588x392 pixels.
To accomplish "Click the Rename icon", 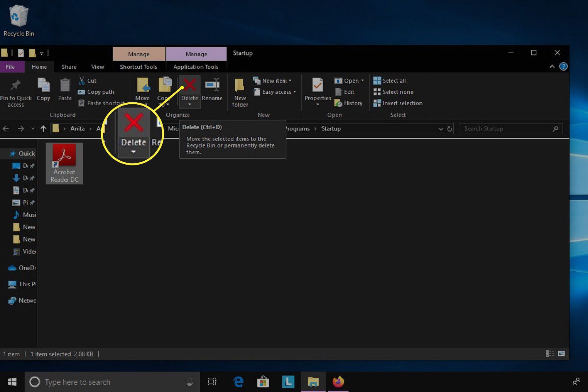I will [212, 84].
